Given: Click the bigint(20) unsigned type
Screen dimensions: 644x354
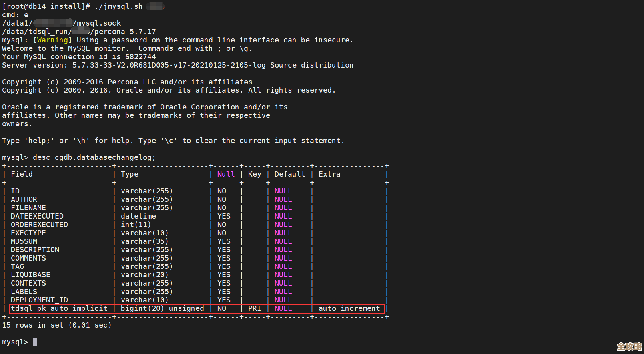Looking at the screenshot, I should click(162, 308).
